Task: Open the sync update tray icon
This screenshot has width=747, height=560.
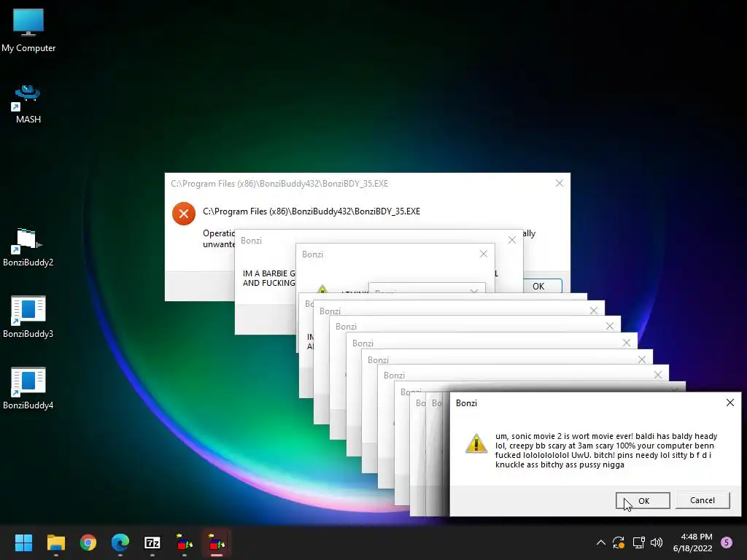Action: point(619,542)
